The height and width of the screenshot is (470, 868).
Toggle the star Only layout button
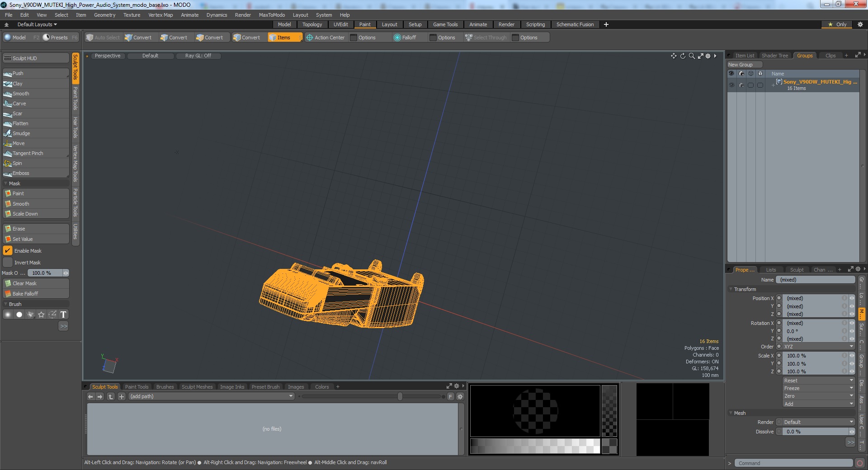pyautogui.click(x=837, y=24)
